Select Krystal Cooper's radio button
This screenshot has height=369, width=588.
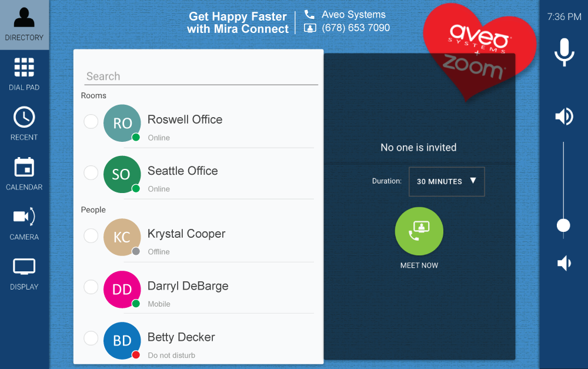[91, 236]
